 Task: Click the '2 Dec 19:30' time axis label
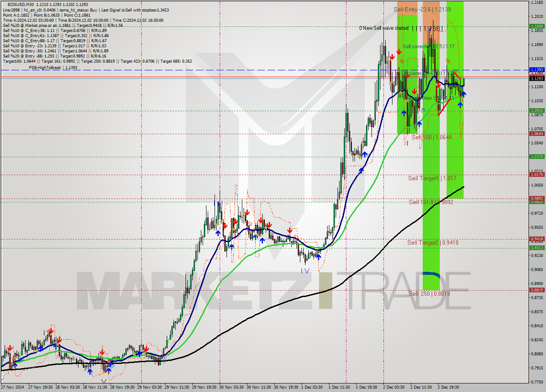[x=449, y=387]
